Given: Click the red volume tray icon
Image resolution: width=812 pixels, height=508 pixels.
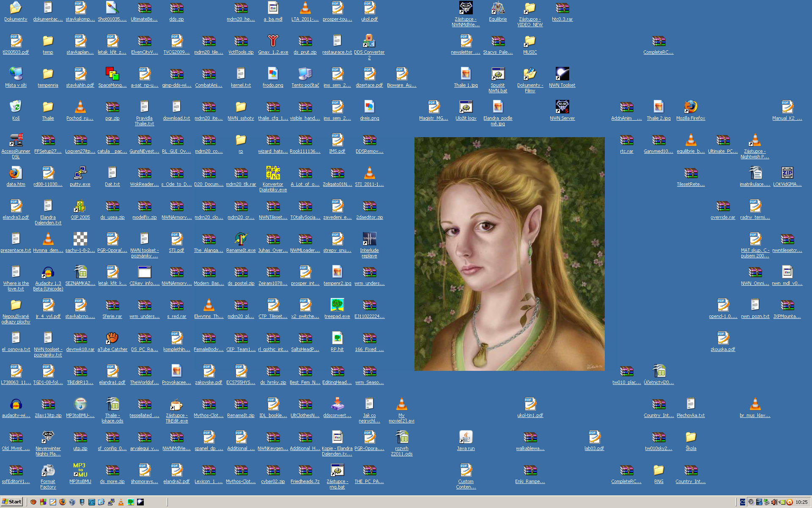Looking at the screenshot, I should tap(774, 502).
